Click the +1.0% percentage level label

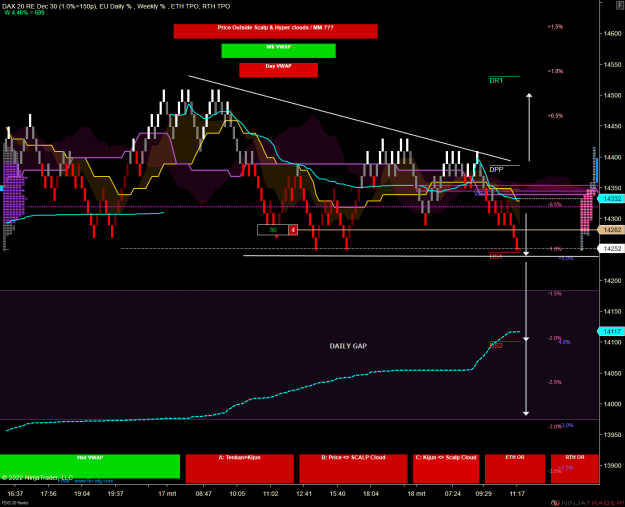pyautogui.click(x=555, y=71)
